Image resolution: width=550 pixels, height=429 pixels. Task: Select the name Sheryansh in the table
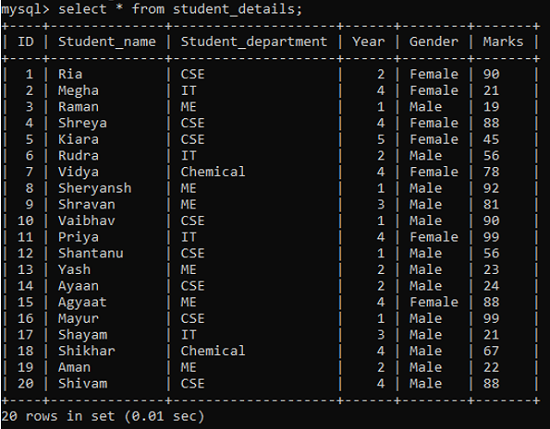click(x=95, y=188)
